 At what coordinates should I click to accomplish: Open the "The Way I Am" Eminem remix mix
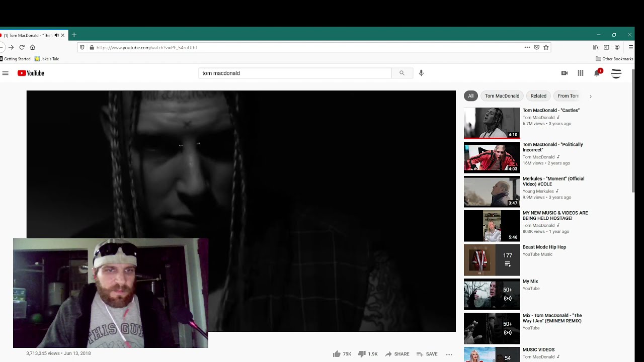(x=552, y=318)
